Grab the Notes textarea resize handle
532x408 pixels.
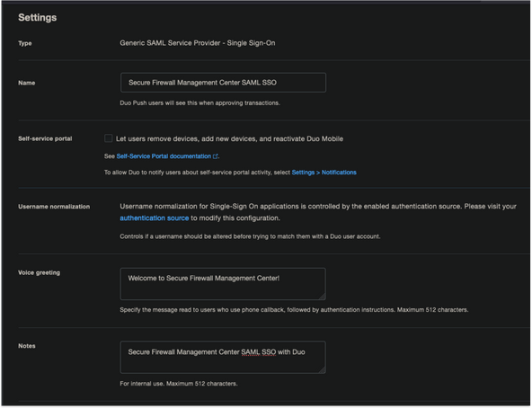tap(322, 369)
